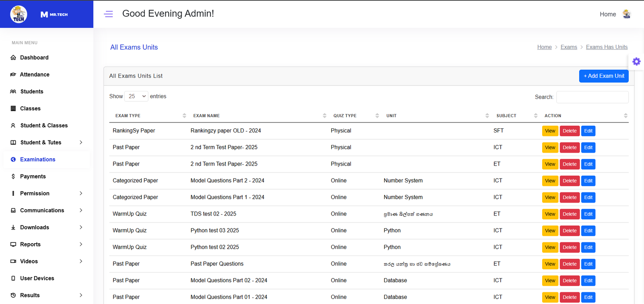The height and width of the screenshot is (304, 644).
Task: Delete the Python test 03 2025 row
Action: [x=569, y=231]
